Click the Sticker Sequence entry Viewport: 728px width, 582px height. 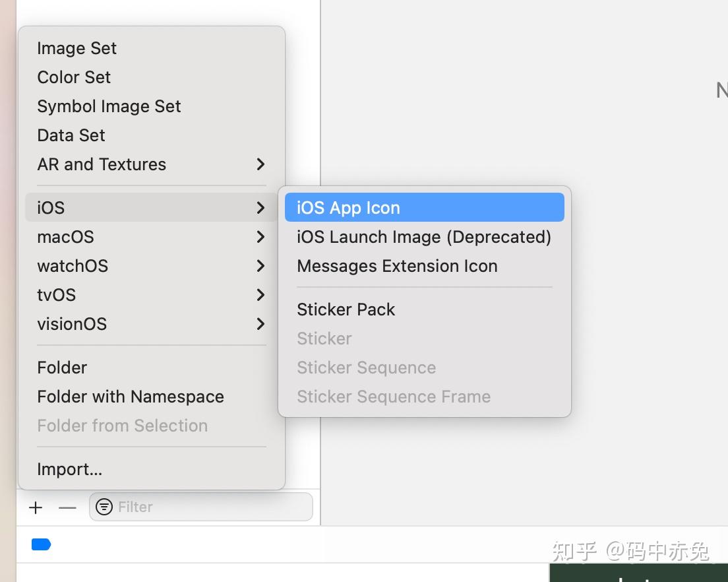coord(425,368)
